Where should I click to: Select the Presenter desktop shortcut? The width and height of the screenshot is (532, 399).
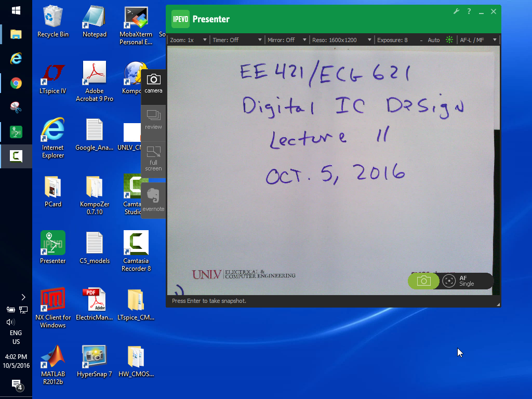pos(53,248)
